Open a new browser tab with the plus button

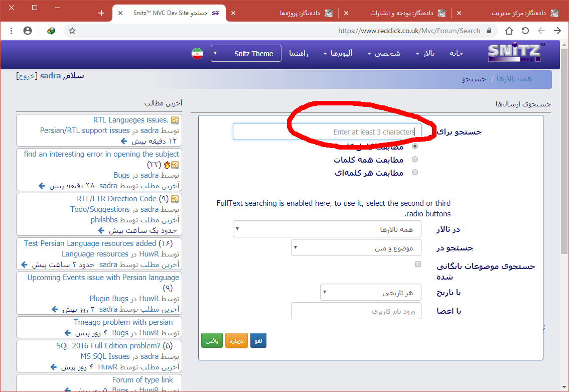[101, 13]
